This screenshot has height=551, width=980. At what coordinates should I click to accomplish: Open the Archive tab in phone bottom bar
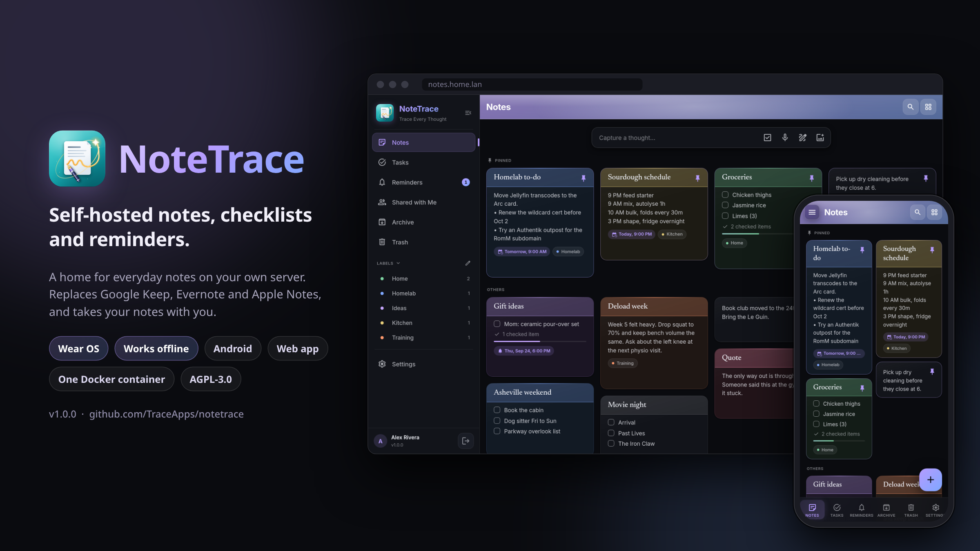click(886, 510)
